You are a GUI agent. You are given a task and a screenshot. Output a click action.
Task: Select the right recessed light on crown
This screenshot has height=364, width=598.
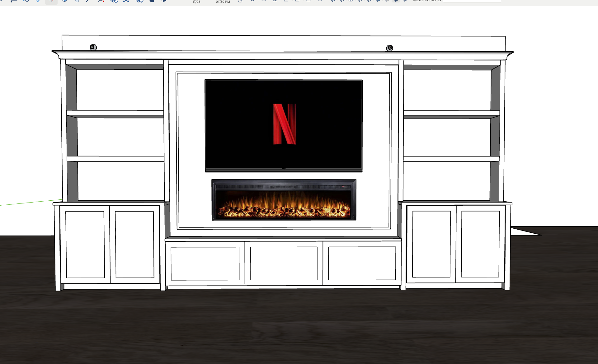click(389, 48)
